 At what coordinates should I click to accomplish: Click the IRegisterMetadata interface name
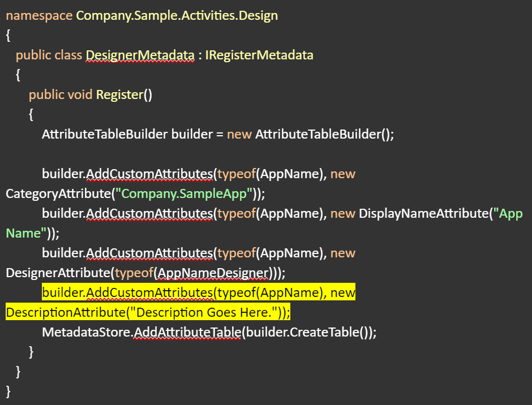pos(260,55)
